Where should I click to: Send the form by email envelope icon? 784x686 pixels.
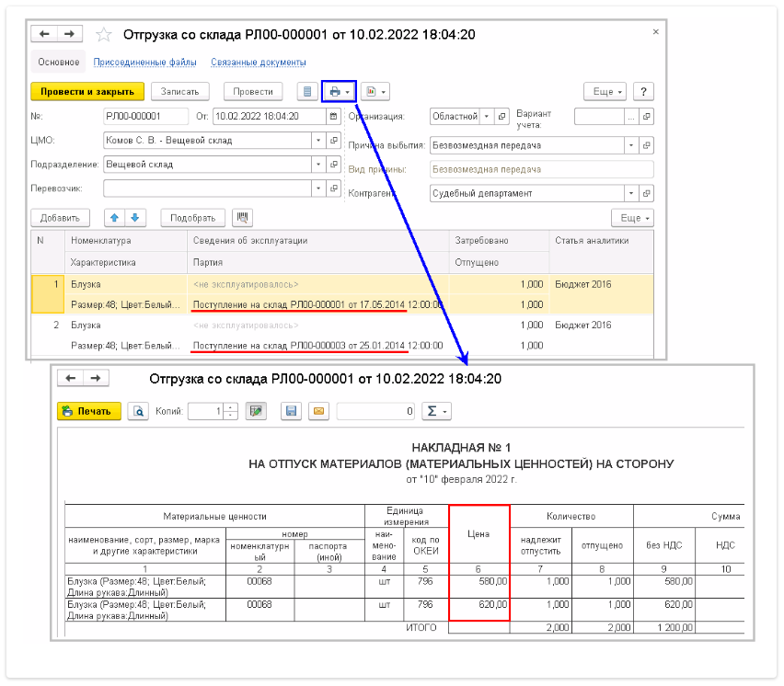tap(317, 411)
